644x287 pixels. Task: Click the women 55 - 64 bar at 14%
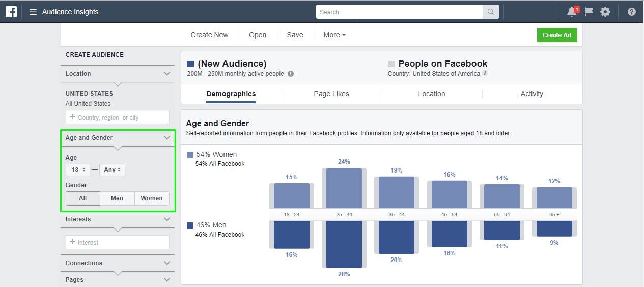(502, 196)
